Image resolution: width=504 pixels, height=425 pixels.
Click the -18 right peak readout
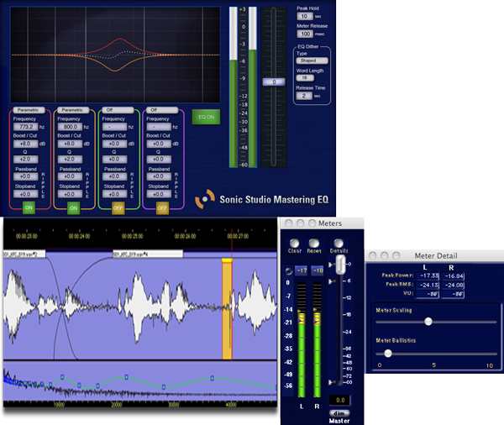coord(318,270)
